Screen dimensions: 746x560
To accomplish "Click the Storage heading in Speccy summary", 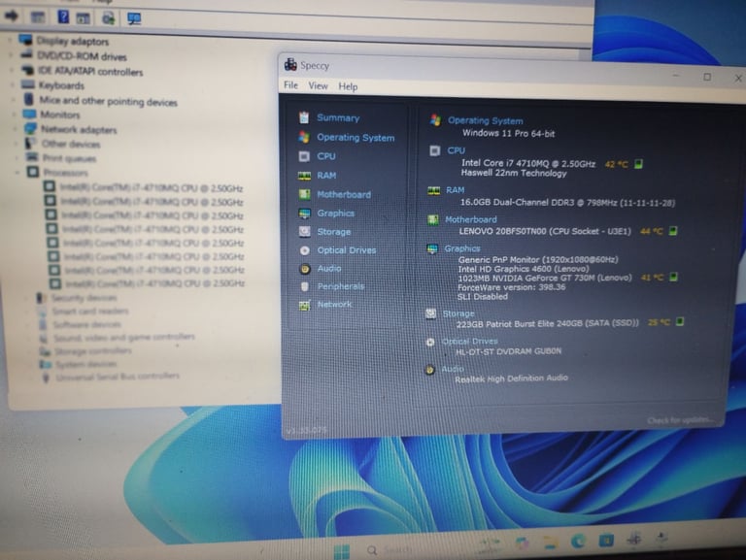I will pos(458,313).
